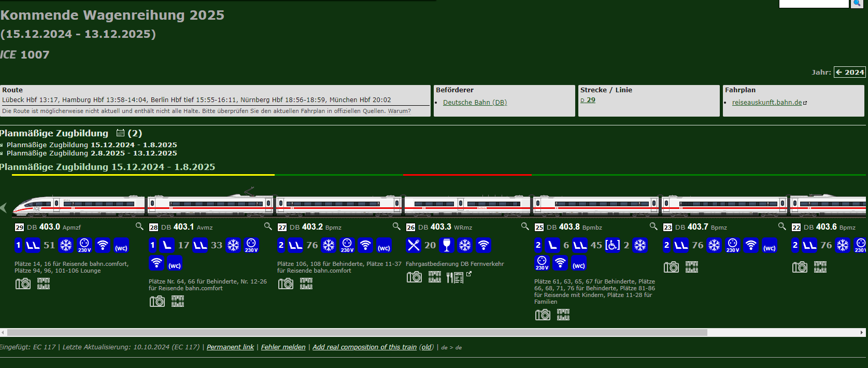Open the seat plan icon of coach 26
Viewport: 868px width, 368px height.
click(435, 277)
